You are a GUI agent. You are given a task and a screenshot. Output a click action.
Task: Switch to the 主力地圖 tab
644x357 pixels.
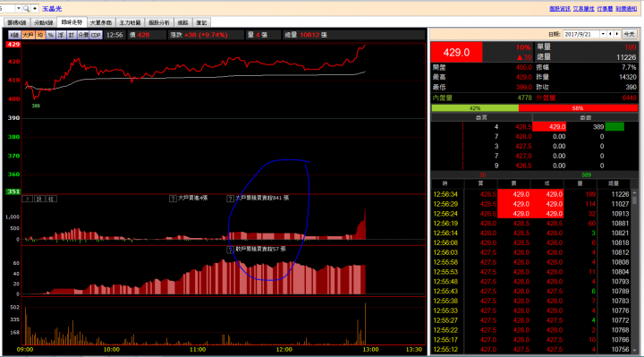point(131,22)
